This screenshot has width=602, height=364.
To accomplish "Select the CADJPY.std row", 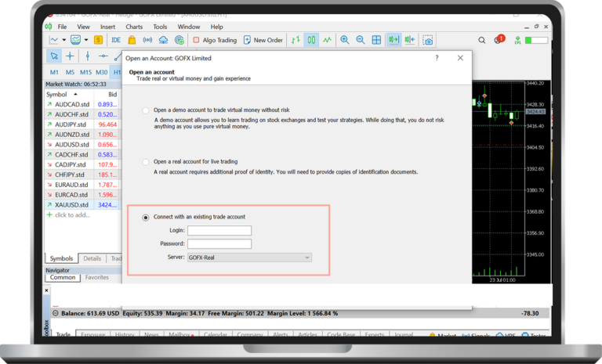I will 82,164.
